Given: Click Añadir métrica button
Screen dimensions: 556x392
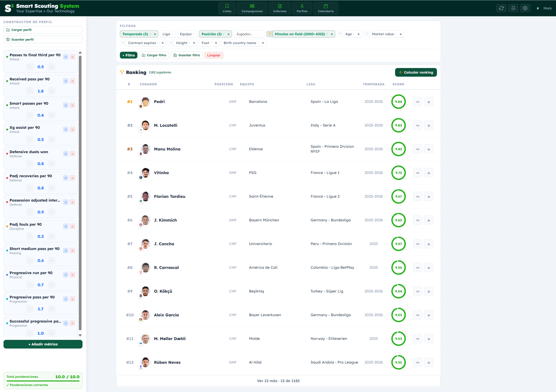Looking at the screenshot, I should click(x=43, y=344).
